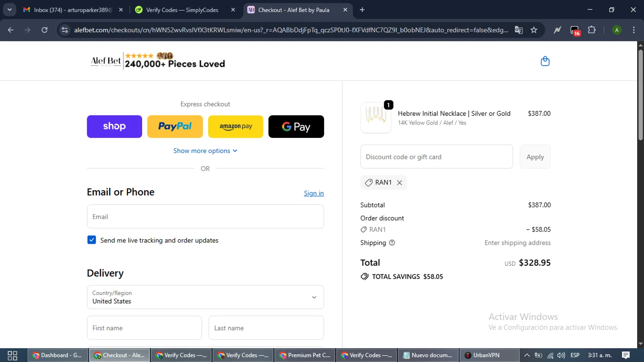644x362 pixels.
Task: Close the Gmail Inbox tab
Action: 121,10
